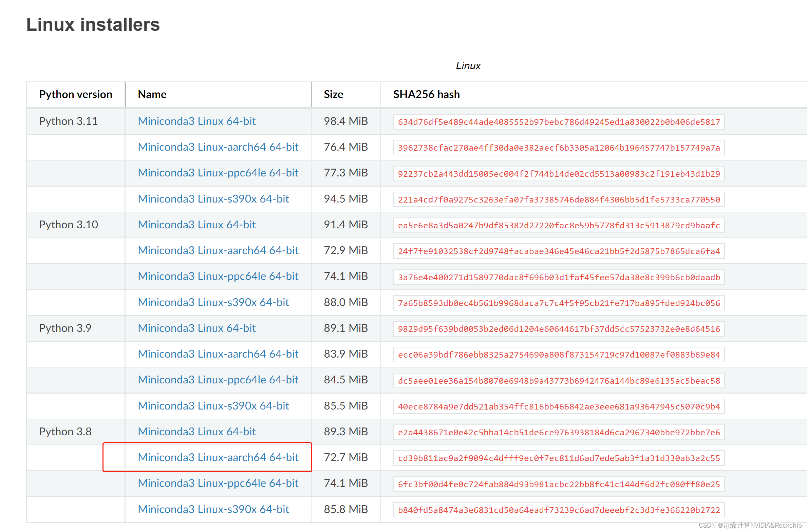This screenshot has height=532, width=807.
Task: Click the italic Linux table caption
Action: tap(468, 65)
